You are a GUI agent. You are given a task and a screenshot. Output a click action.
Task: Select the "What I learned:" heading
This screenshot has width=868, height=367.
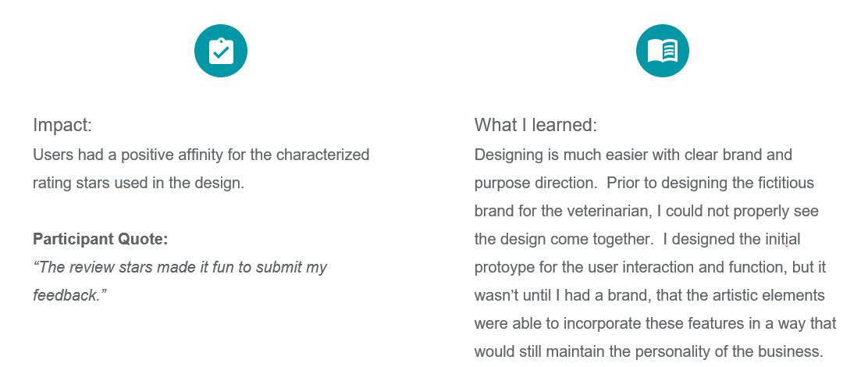click(x=535, y=125)
